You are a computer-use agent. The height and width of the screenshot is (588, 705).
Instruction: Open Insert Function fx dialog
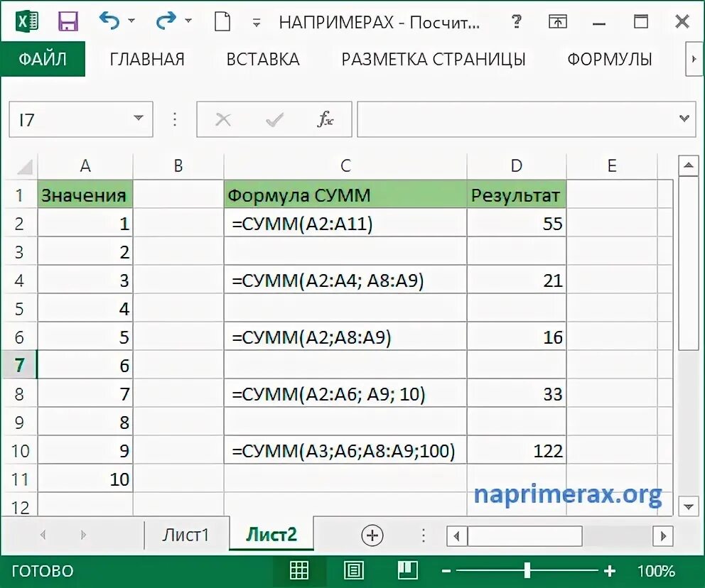pyautogui.click(x=325, y=119)
